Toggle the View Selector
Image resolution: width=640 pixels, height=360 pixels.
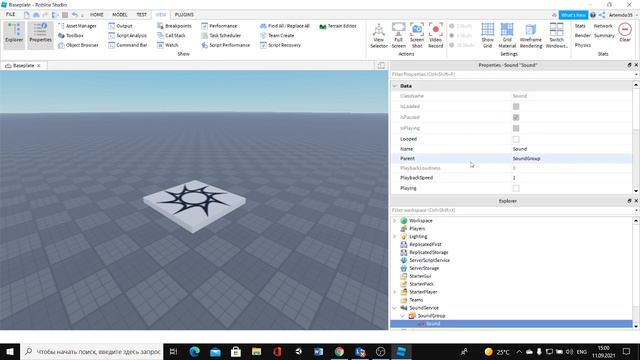[378, 36]
